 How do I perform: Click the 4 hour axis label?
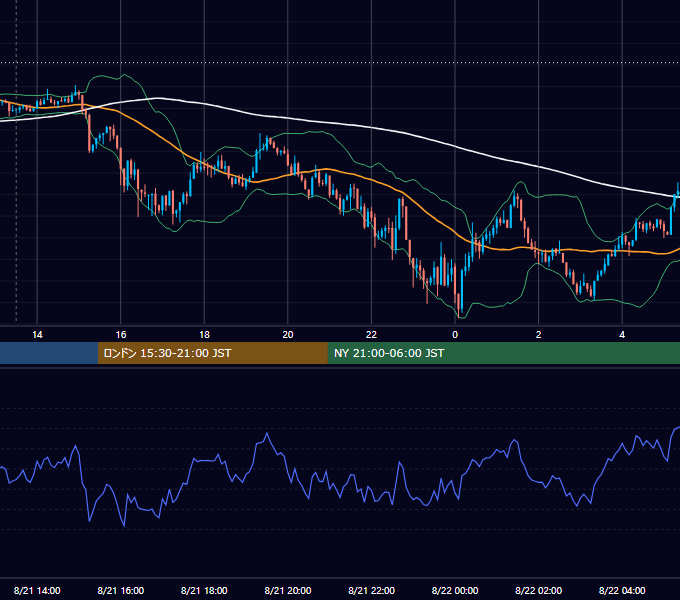coord(622,335)
